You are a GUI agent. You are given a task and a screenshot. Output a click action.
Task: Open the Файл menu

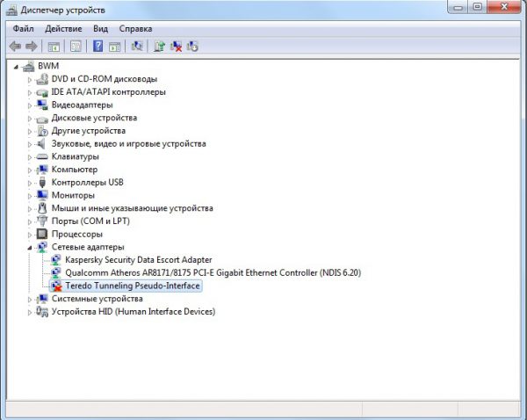(x=23, y=29)
